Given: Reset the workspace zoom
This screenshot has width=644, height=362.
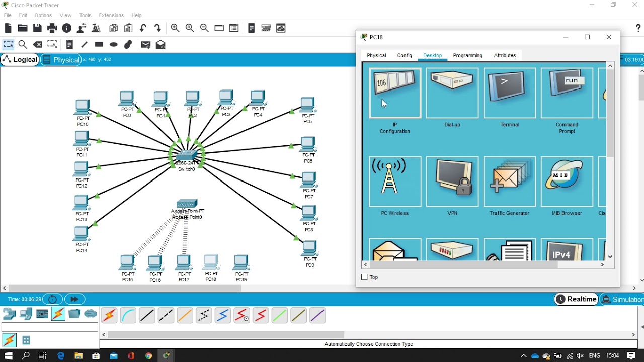Looking at the screenshot, I should 190,28.
